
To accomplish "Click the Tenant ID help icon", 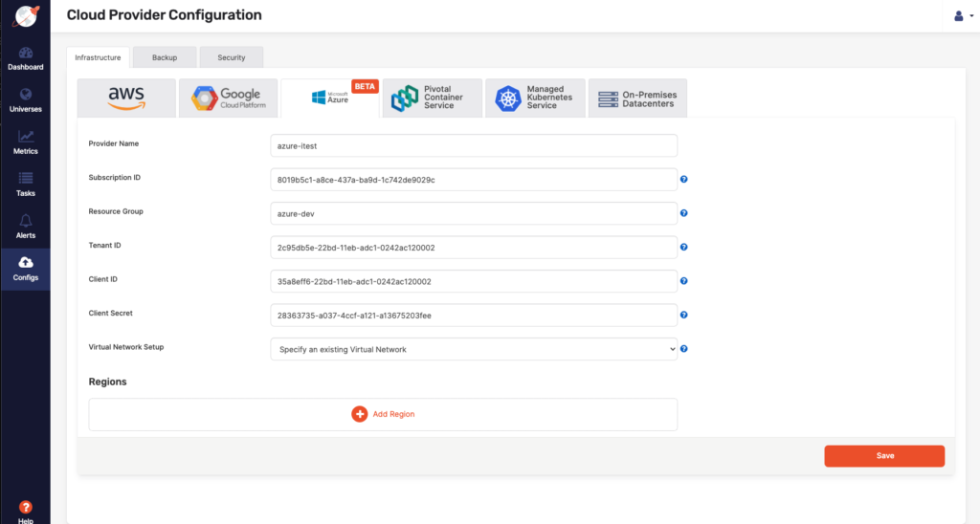I will (x=684, y=247).
